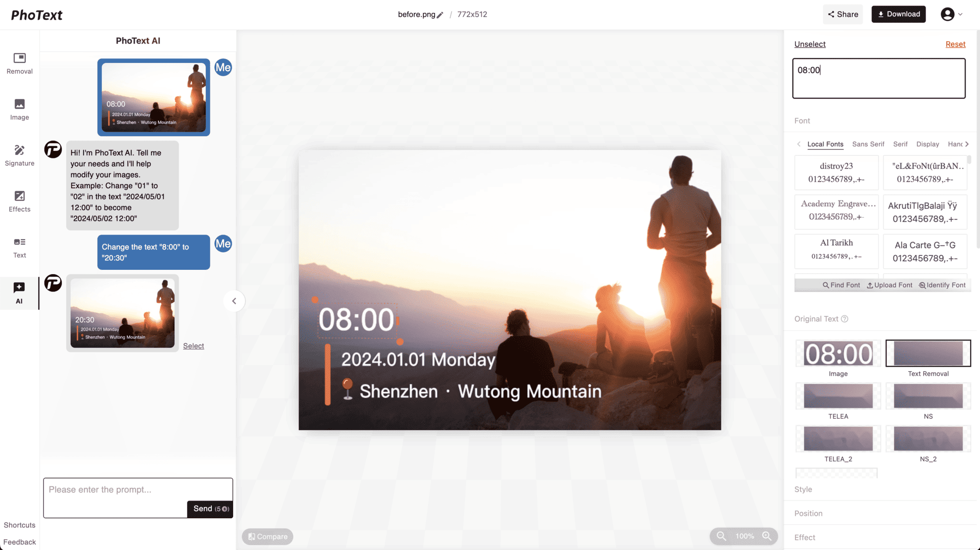Screen dimensions: 980x550
Task: Select the Text Removal option
Action: coord(928,353)
